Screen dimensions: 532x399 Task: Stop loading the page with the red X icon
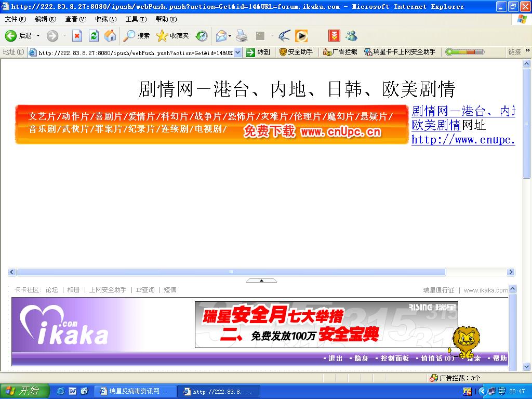77,36
